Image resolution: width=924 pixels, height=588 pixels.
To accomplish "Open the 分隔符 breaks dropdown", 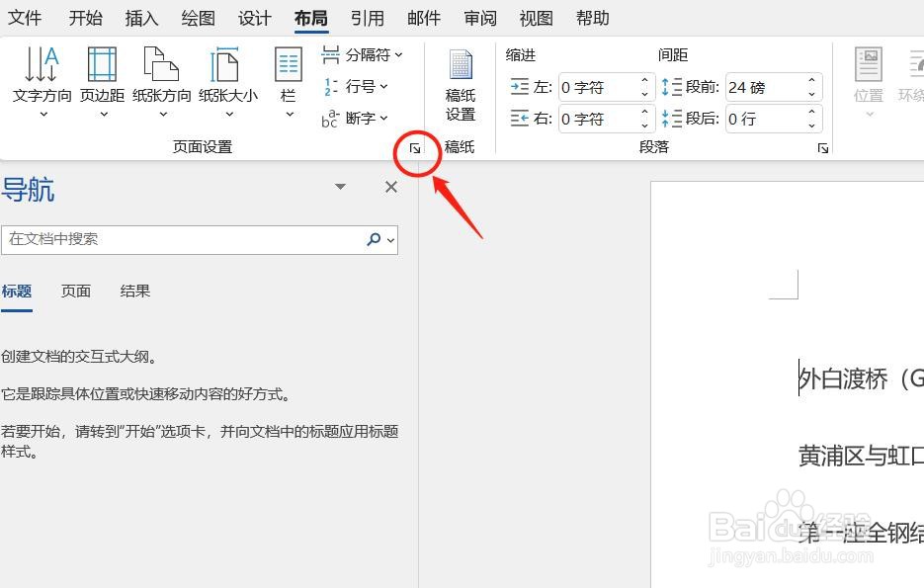I will pyautogui.click(x=362, y=54).
